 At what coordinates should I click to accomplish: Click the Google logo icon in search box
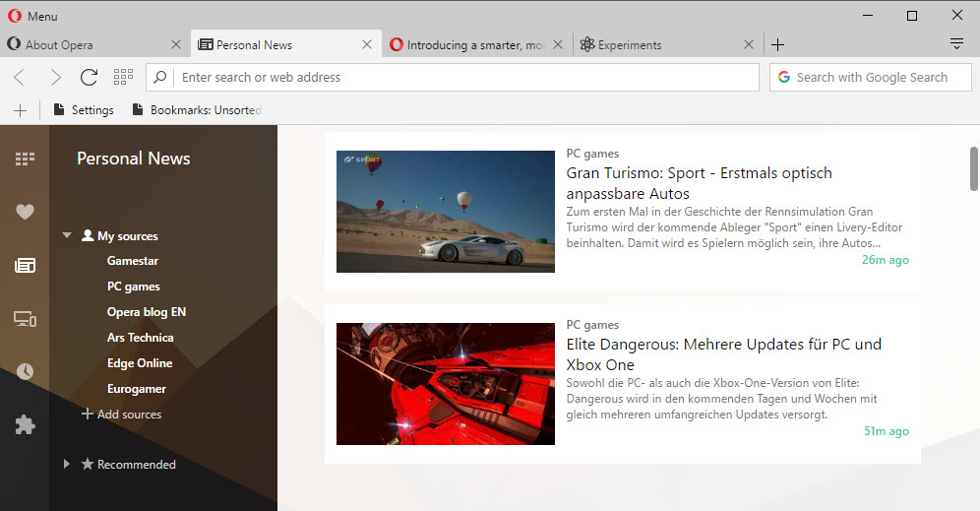pos(784,77)
